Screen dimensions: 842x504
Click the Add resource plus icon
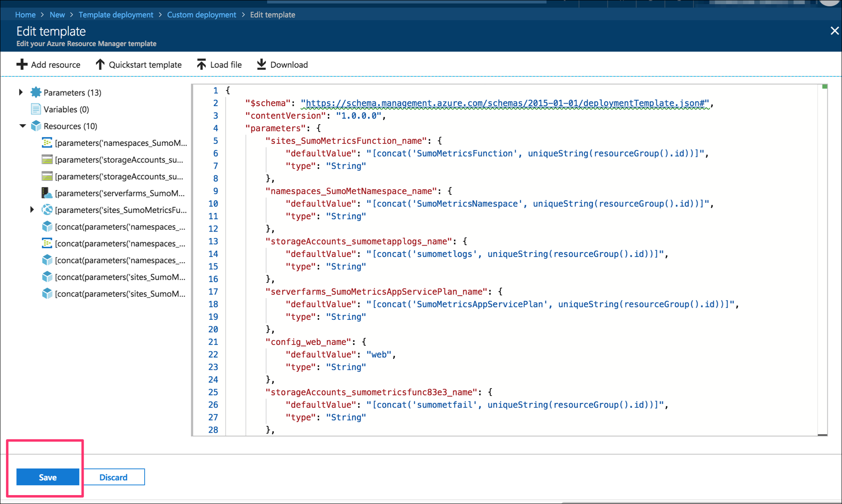click(22, 64)
